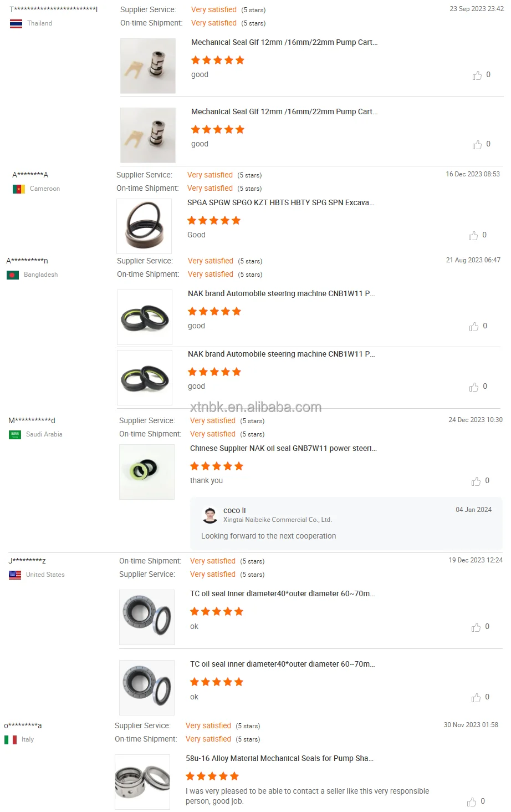Click Xingtai Naibeike Commercial Co., Ltd. name
The width and height of the screenshot is (511, 812).
coord(277,520)
